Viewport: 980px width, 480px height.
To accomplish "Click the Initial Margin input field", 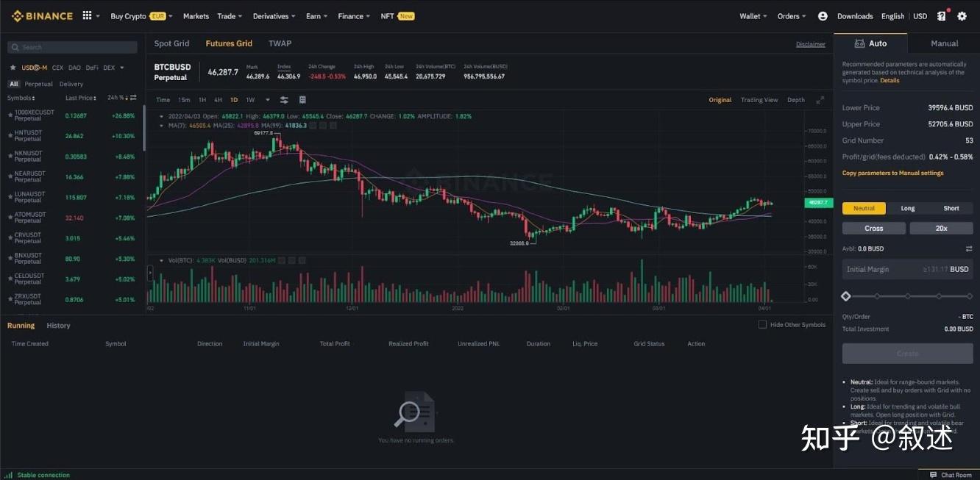I will click(x=907, y=269).
